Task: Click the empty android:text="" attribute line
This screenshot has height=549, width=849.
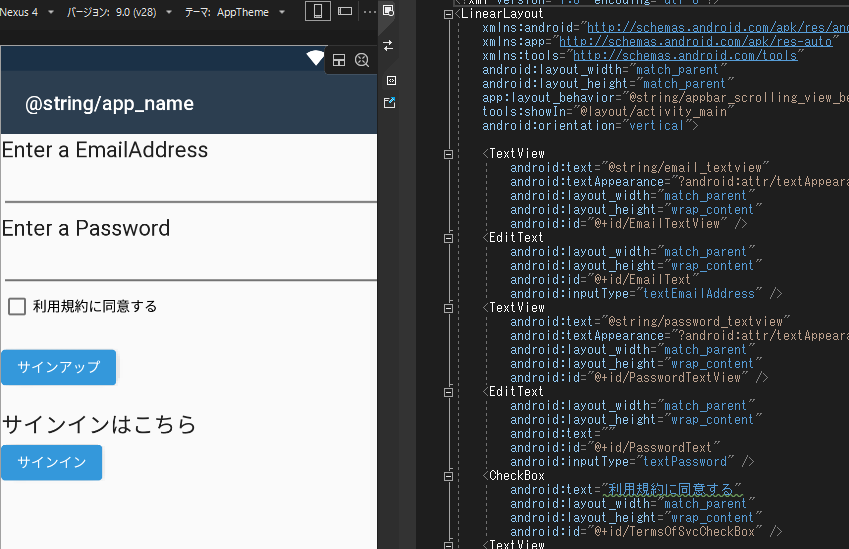Action: pos(563,434)
